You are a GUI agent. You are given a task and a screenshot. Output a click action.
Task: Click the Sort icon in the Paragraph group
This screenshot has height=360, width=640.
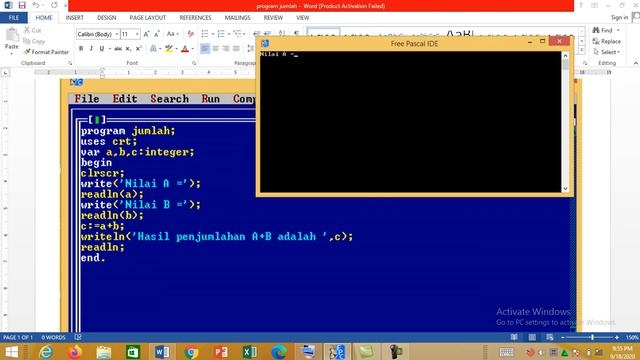click(x=282, y=33)
